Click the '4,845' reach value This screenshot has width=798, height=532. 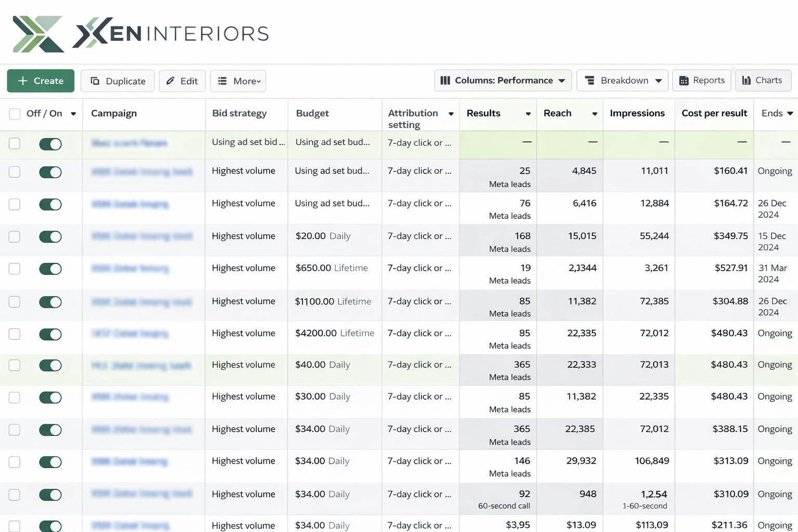(584, 171)
